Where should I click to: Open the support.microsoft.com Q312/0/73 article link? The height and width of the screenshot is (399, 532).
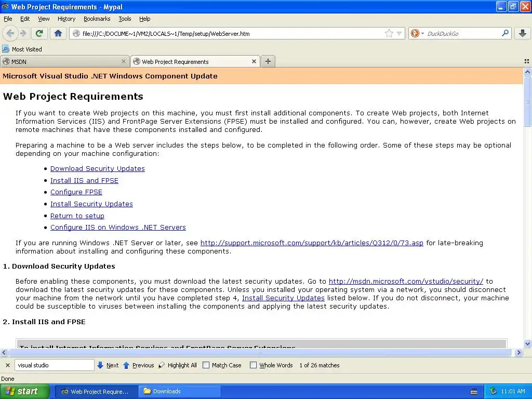(312, 243)
